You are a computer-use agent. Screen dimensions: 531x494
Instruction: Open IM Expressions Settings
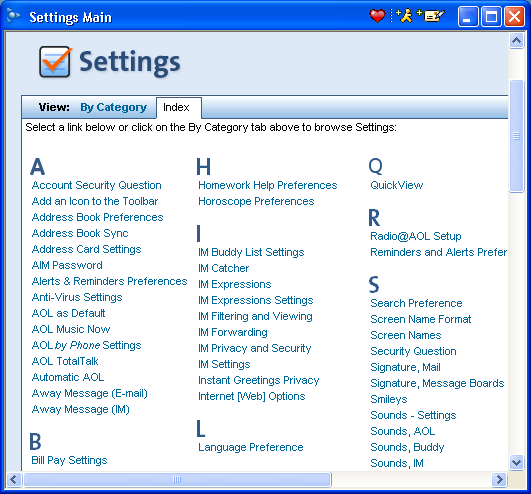[256, 300]
